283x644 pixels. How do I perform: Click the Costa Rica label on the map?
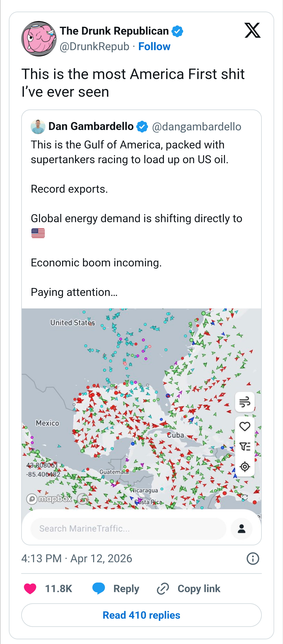(x=148, y=502)
